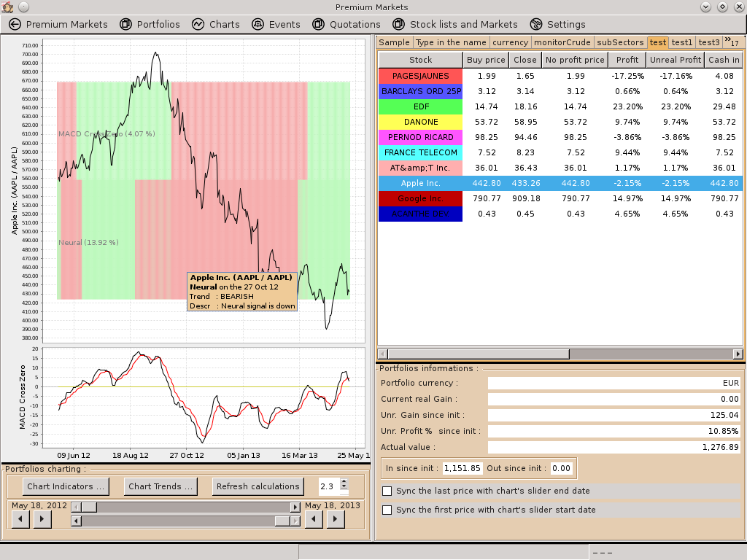Screen dimensions: 747x560
Task: Click the end date slider handle
Action: pyautogui.click(x=282, y=521)
